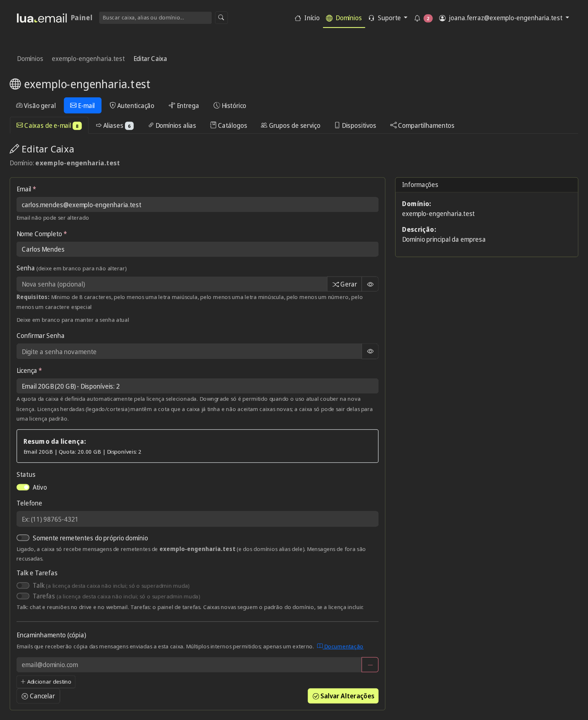Show password via eye icon in Confirmar Senha
The image size is (588, 720).
370,352
